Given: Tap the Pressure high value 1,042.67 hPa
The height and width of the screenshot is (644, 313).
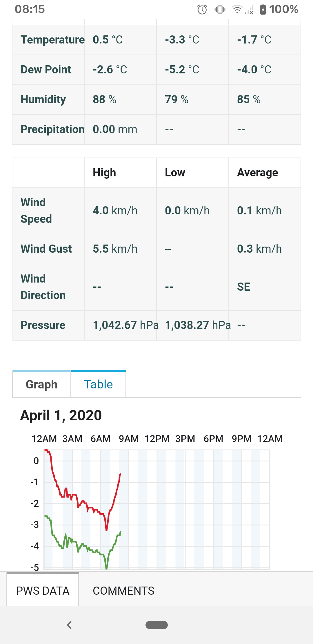Looking at the screenshot, I should pyautogui.click(x=126, y=325).
